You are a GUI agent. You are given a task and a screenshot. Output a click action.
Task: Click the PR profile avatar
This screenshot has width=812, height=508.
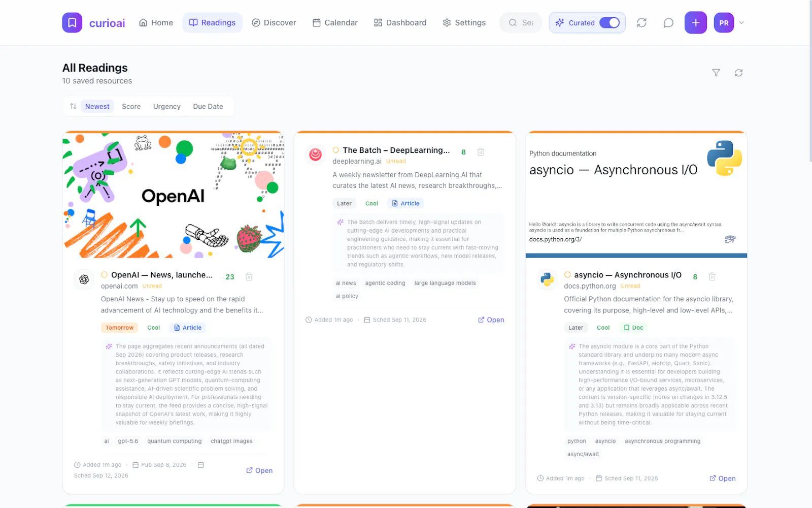[x=724, y=22]
